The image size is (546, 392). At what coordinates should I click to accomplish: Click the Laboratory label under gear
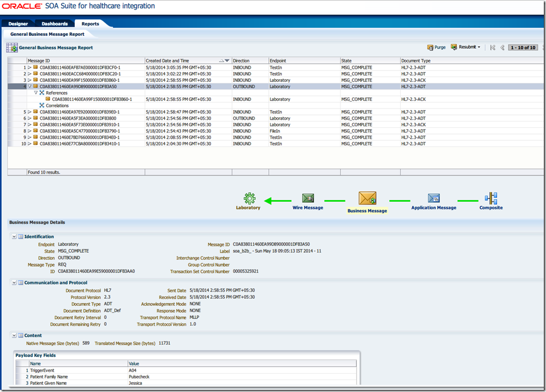[248, 208]
